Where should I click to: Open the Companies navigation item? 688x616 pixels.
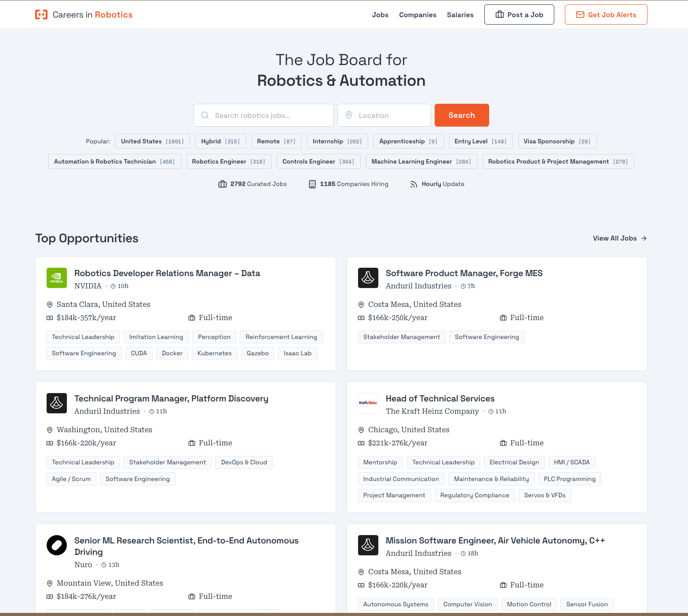[x=417, y=15]
